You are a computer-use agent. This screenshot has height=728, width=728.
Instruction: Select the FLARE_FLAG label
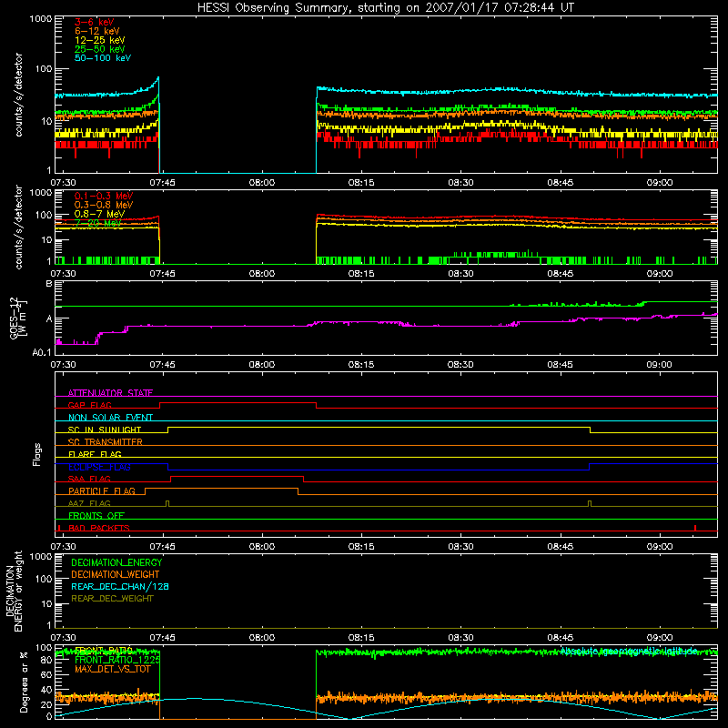point(95,454)
